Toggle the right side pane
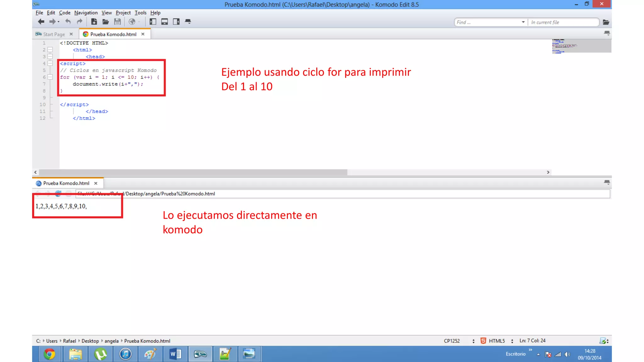Viewport: 644px width, 362px height. [x=176, y=22]
